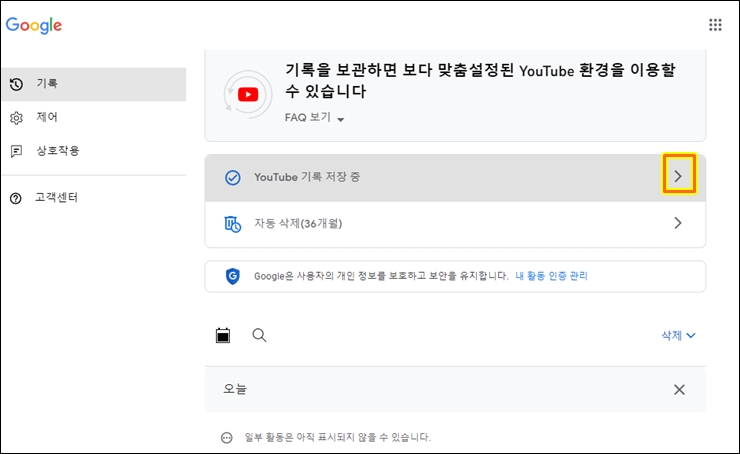Select the 기록 sidebar item
Screen dimensions: 740x454
point(94,84)
